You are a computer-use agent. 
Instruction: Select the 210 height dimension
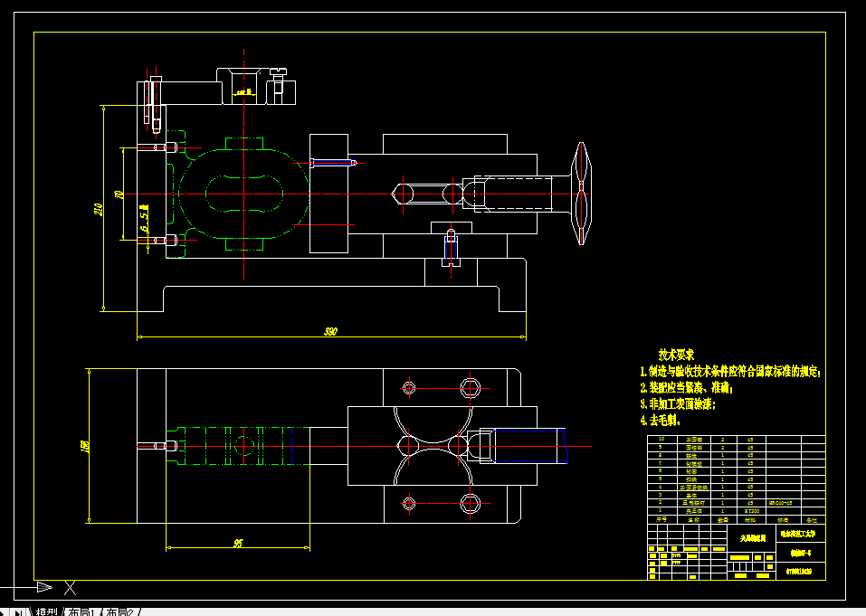[x=99, y=209]
